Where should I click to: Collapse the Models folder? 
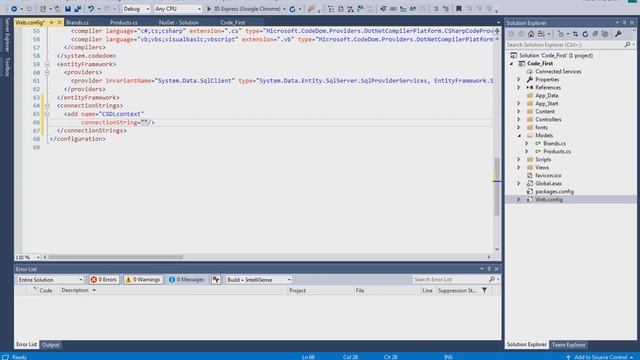point(519,136)
